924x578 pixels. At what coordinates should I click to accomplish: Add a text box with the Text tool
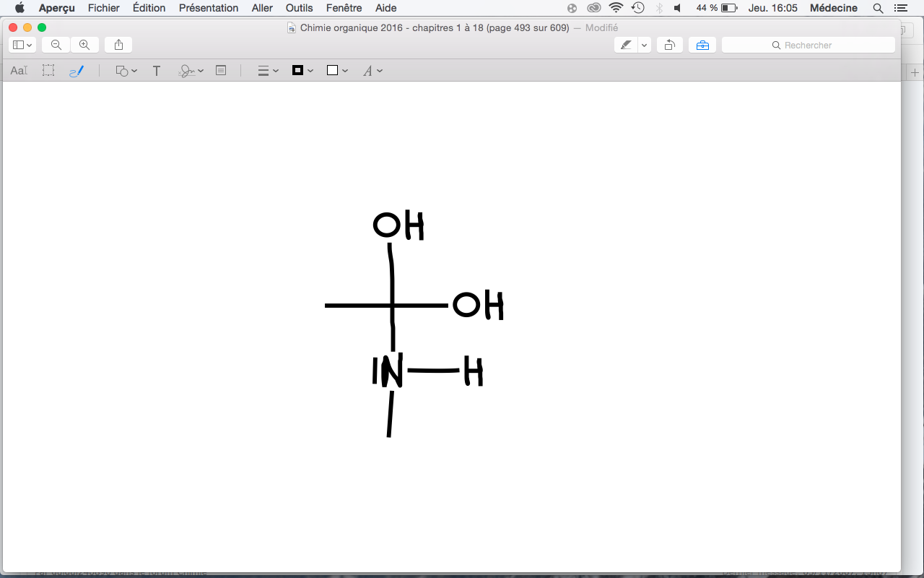157,71
